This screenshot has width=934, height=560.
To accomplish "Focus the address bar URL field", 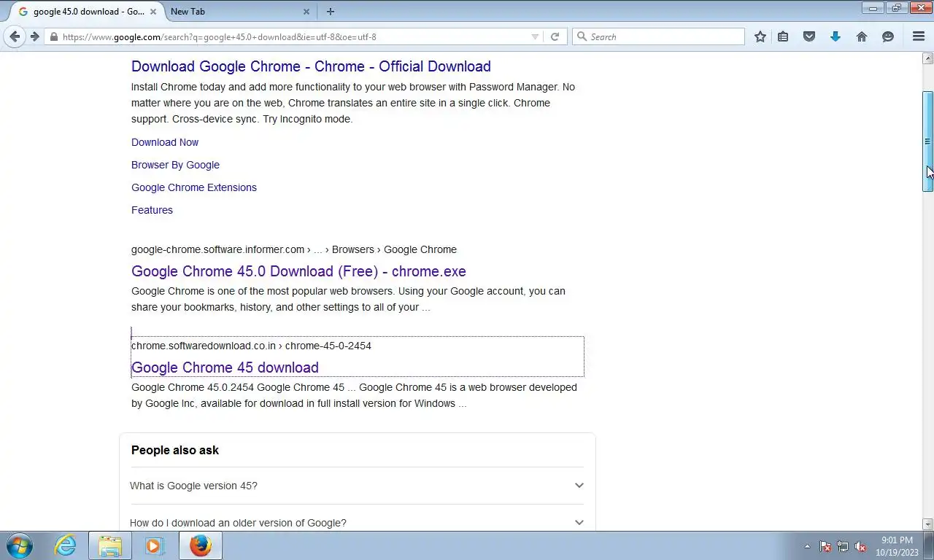I will tap(292, 36).
